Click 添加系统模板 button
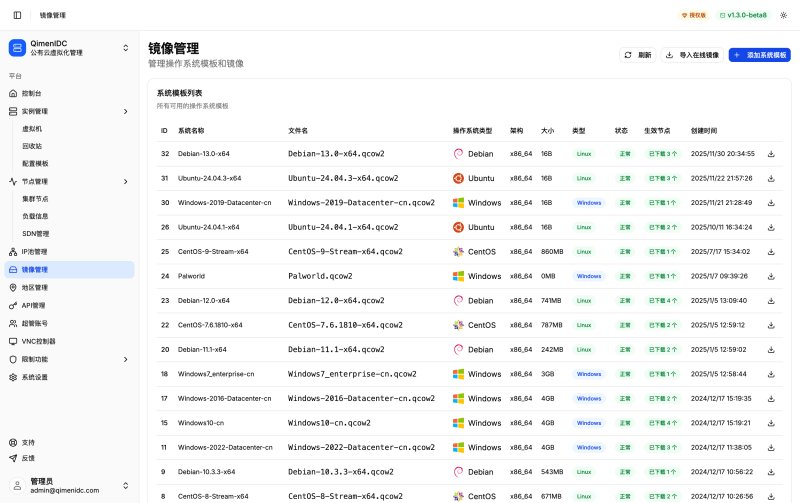The image size is (800, 503). [x=760, y=55]
